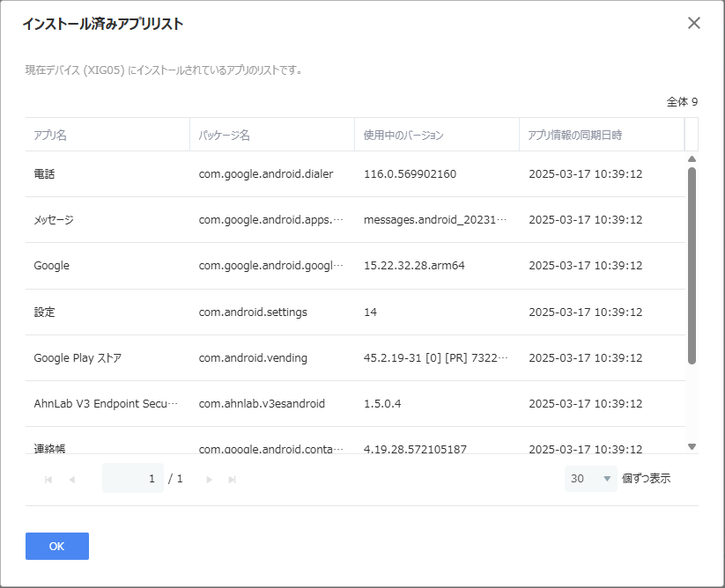Sort by 使用中のバージョン column header
This screenshot has height=588, width=725.
437,135
